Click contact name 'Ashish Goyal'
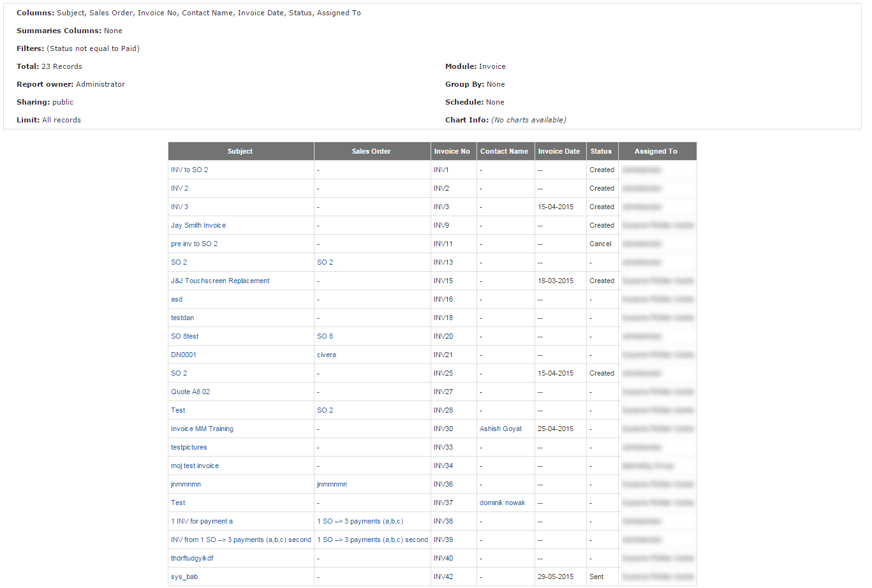The height and width of the screenshot is (588, 872). coord(501,429)
